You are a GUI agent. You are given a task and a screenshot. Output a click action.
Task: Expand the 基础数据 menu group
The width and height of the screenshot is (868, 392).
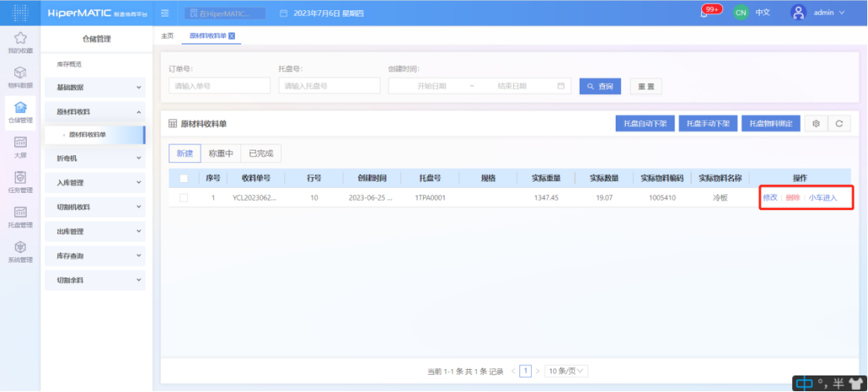[96, 87]
